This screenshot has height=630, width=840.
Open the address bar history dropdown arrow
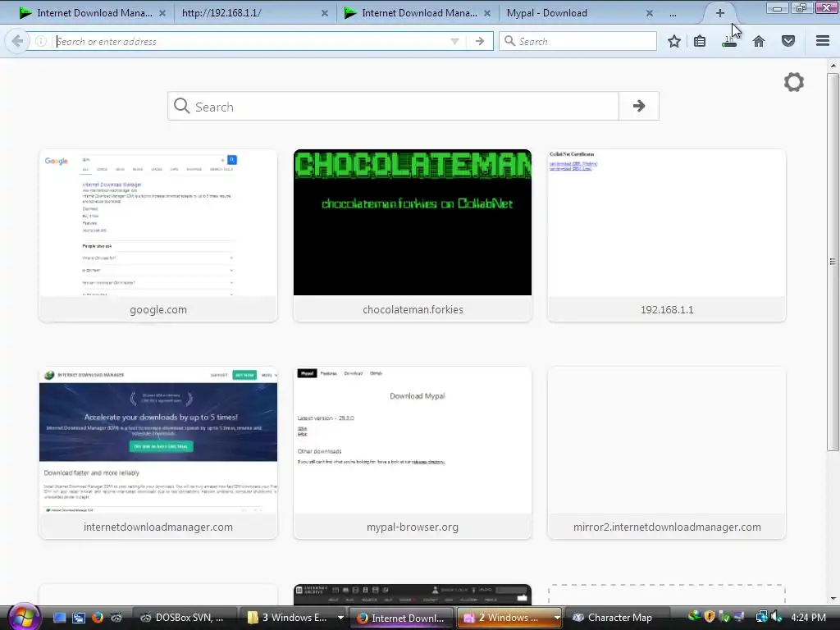454,41
